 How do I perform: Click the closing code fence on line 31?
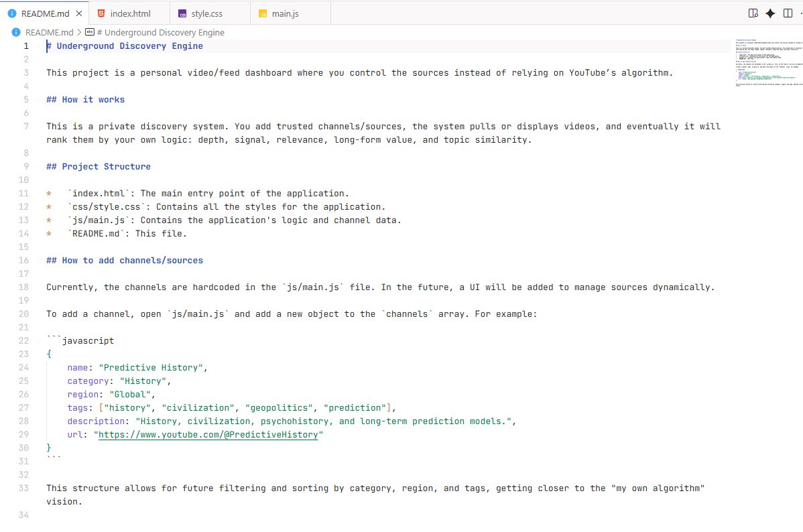tap(54, 460)
